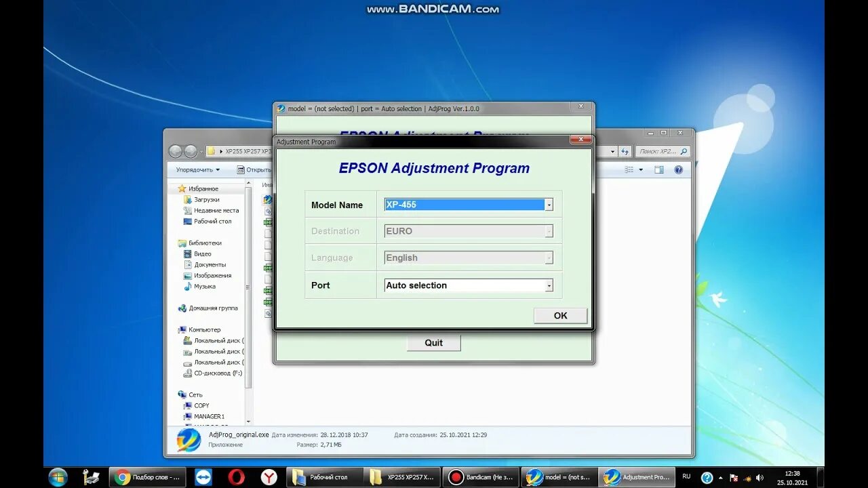This screenshot has width=868, height=488.
Task: Minimize the Explorer window
Action: pyautogui.click(x=650, y=133)
